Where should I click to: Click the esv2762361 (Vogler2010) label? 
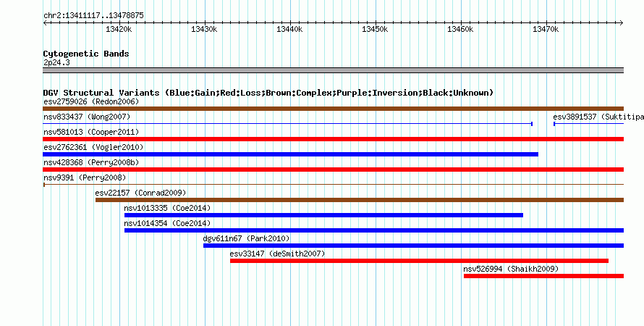point(93,147)
